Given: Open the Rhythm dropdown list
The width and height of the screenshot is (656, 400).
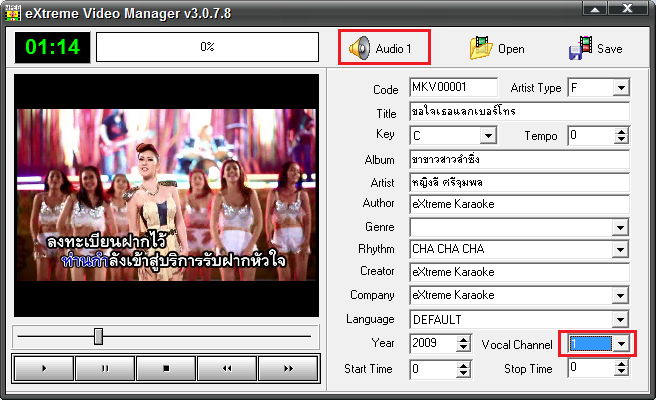Looking at the screenshot, I should pyautogui.click(x=620, y=250).
